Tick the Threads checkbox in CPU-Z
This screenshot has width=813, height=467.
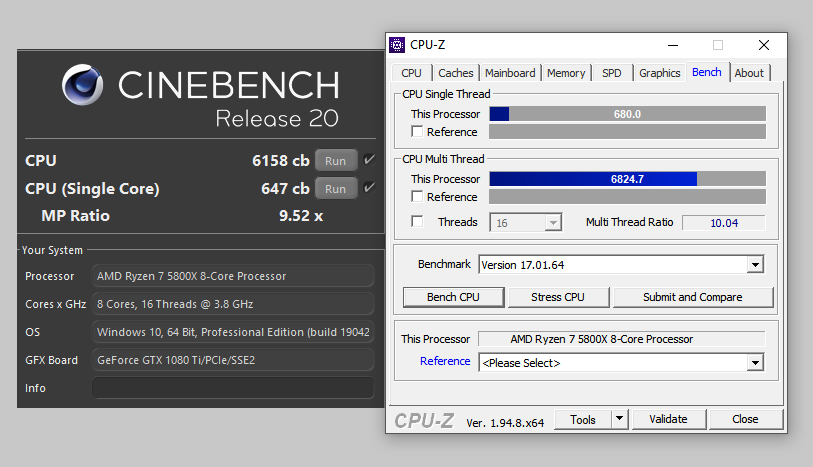417,221
